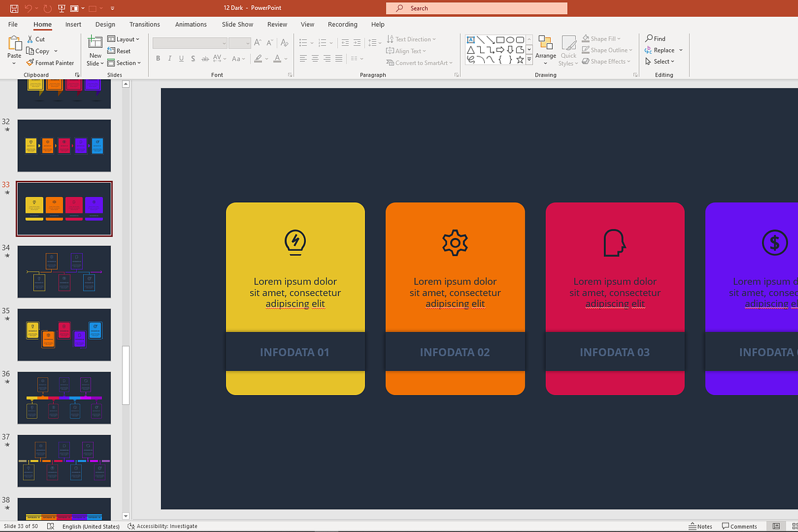
Task: Insert a New Slide icon
Action: (x=95, y=42)
